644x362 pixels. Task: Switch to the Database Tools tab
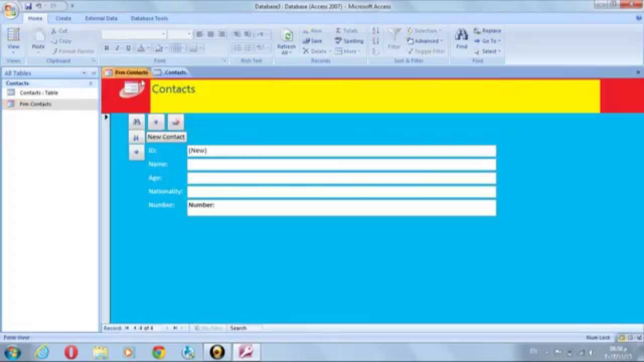click(x=149, y=18)
